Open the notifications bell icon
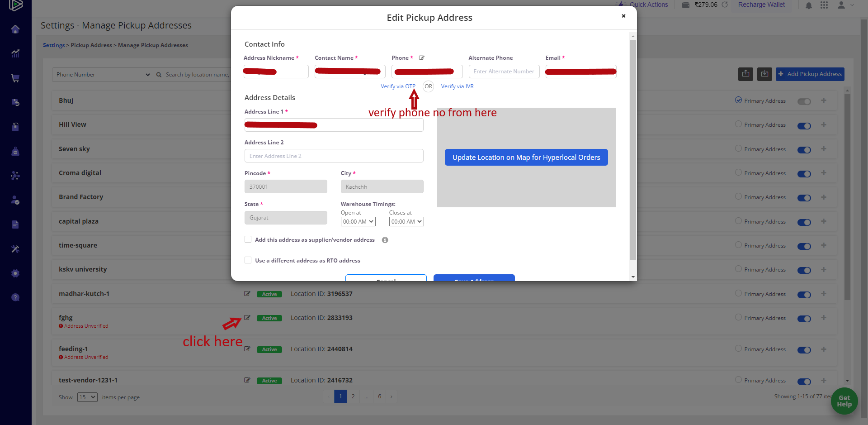 [x=808, y=5]
